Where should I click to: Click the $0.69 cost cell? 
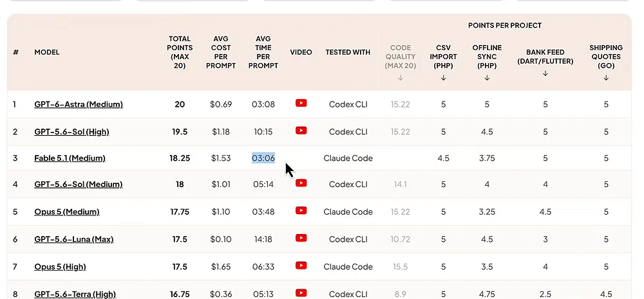(221, 104)
